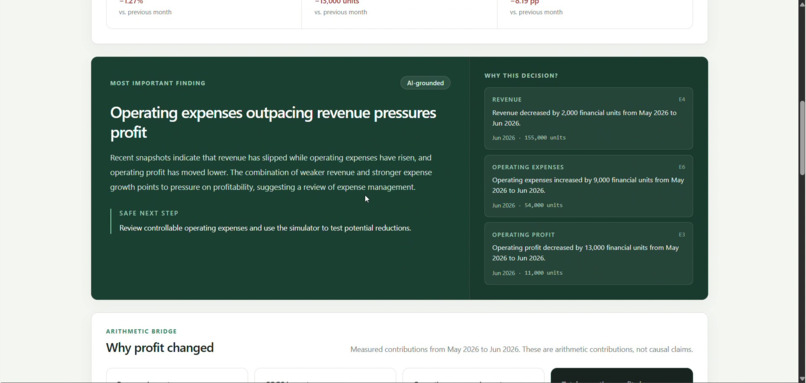
Task: Select the E3 reference tag
Action: (x=682, y=234)
